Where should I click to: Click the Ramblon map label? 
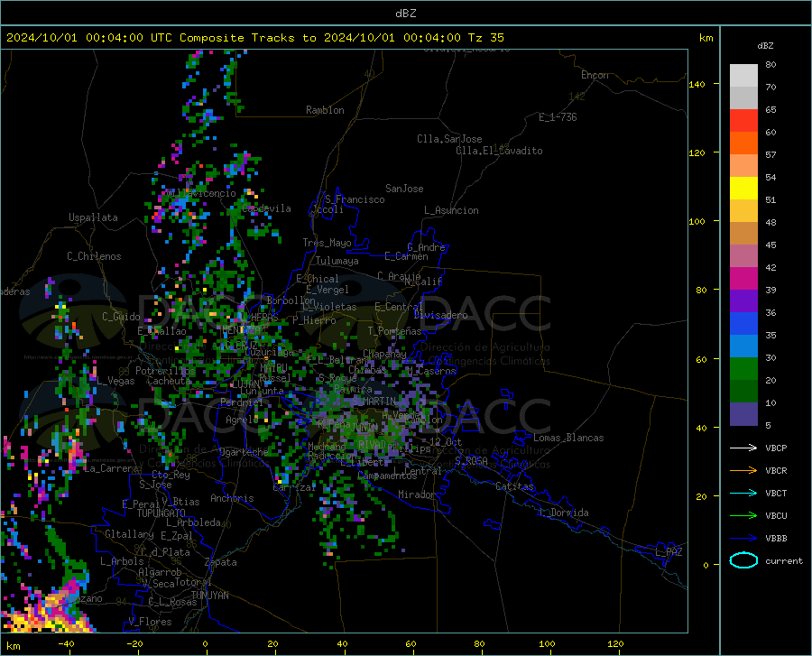pyautogui.click(x=325, y=110)
